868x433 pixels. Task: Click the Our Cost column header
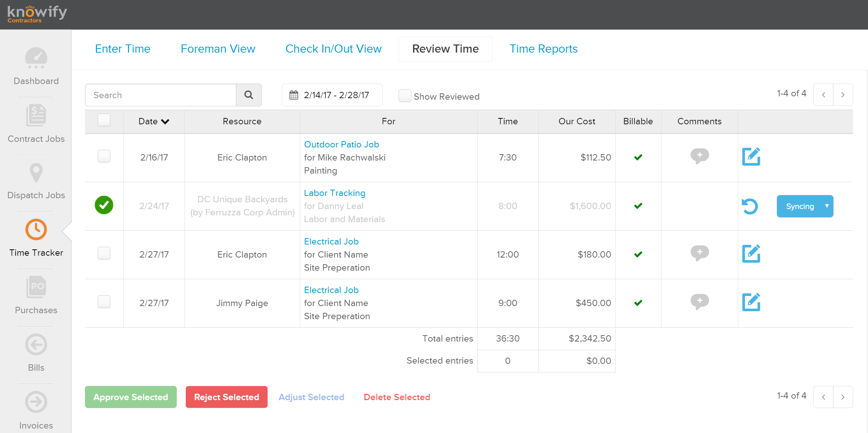pyautogui.click(x=577, y=121)
